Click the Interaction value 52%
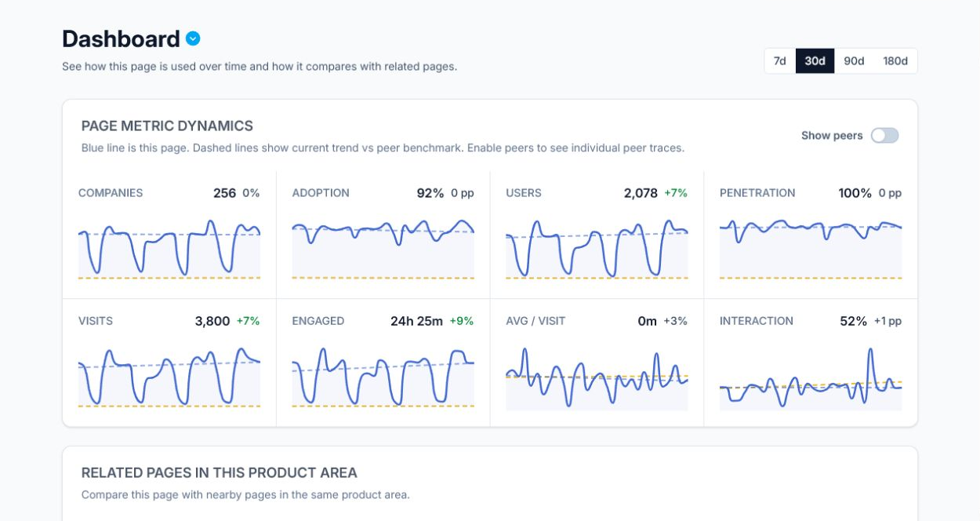Screen dimensions: 980x521 (x=853, y=321)
